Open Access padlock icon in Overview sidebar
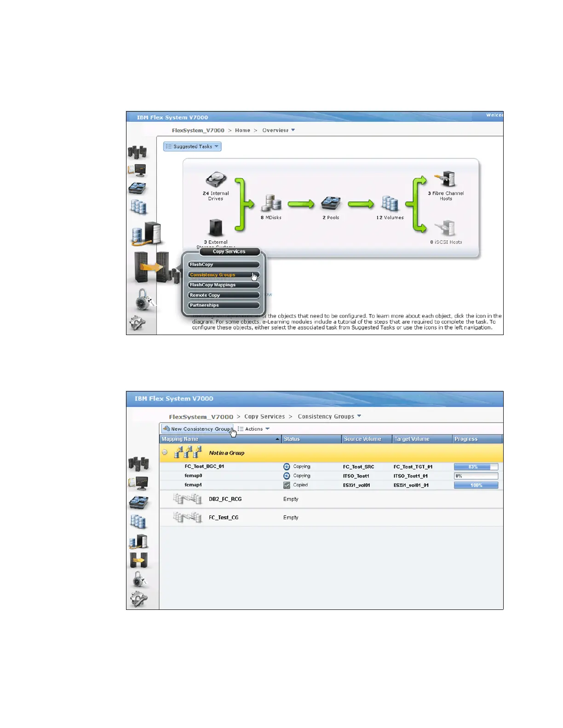The width and height of the screenshot is (563, 728). [145, 300]
